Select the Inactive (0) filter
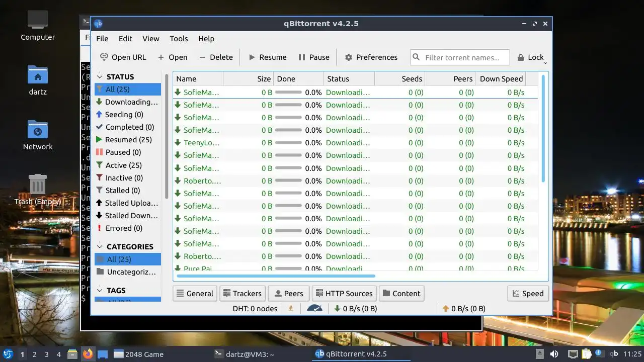The height and width of the screenshot is (362, 644). tap(128, 178)
